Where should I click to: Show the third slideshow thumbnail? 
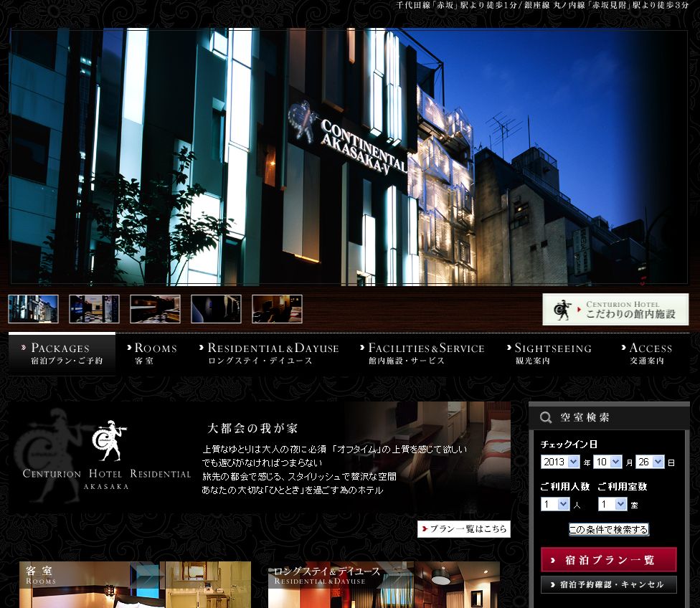[x=156, y=309]
